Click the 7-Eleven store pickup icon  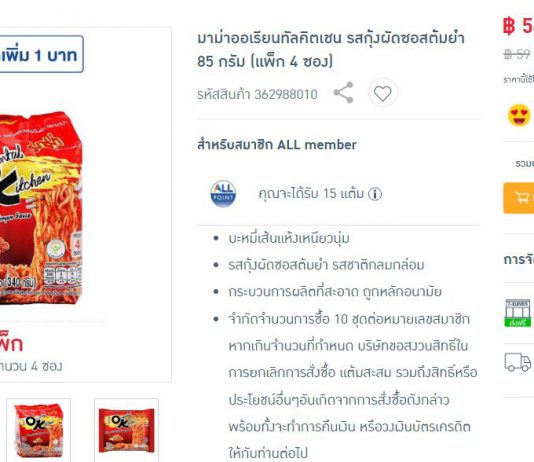coord(518,313)
